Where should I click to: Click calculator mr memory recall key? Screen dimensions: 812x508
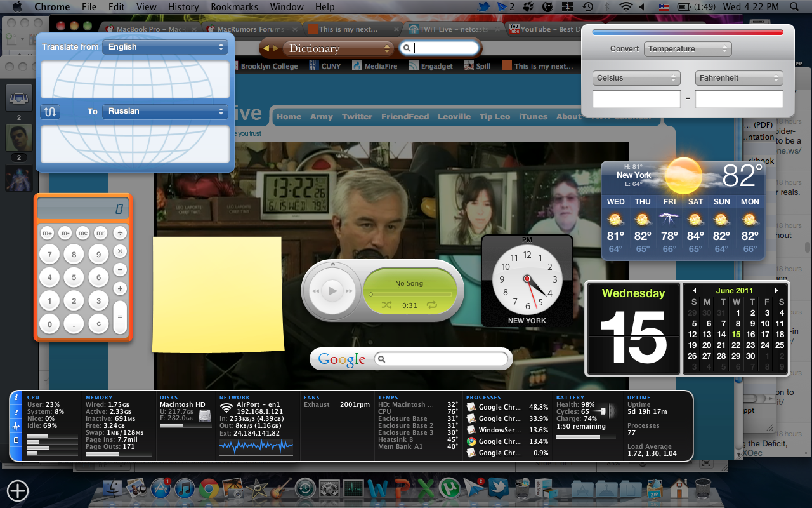(100, 233)
